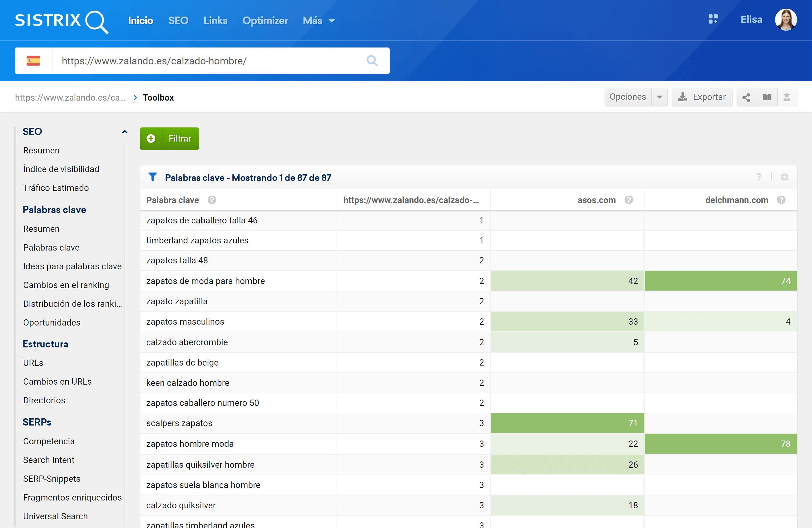Click the settings gear icon next to keyword count
Viewport: 812px width, 528px height.
point(785,177)
